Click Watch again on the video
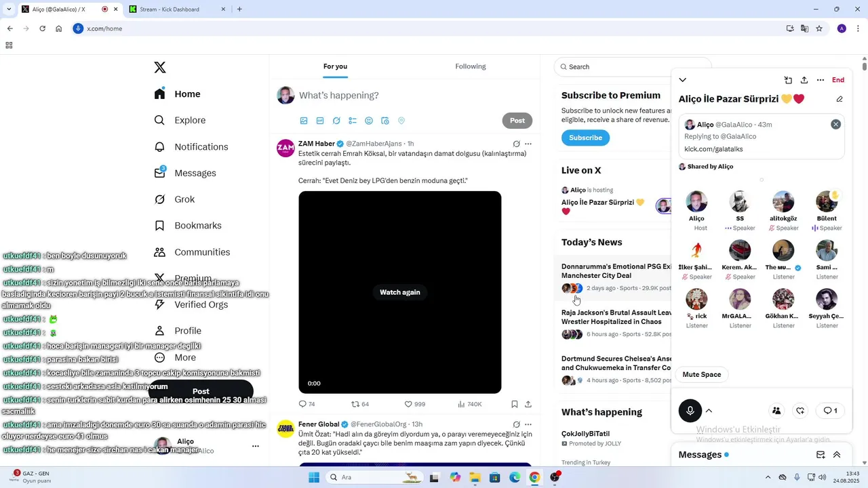Image resolution: width=868 pixels, height=488 pixels. tap(400, 292)
